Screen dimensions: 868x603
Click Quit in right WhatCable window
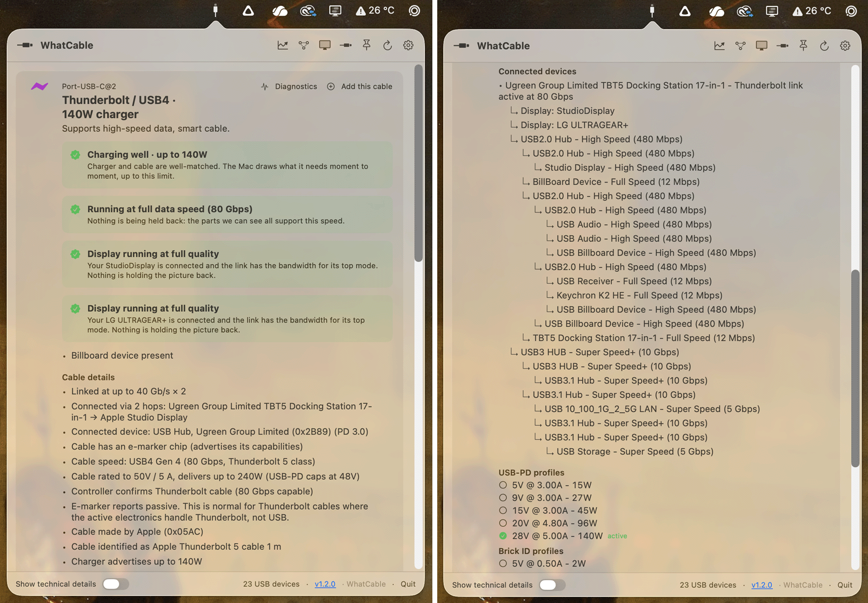(845, 585)
